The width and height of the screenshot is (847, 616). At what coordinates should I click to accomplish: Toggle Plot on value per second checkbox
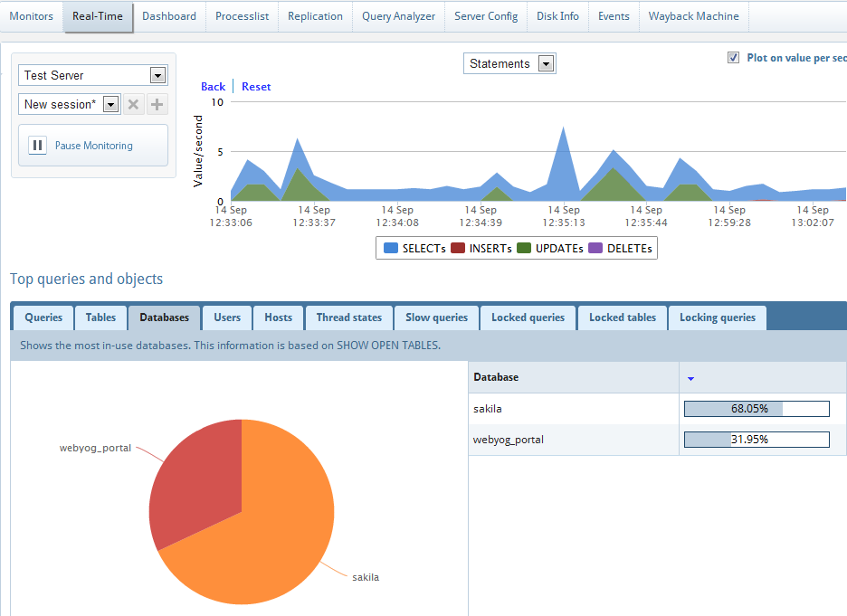pyautogui.click(x=733, y=58)
